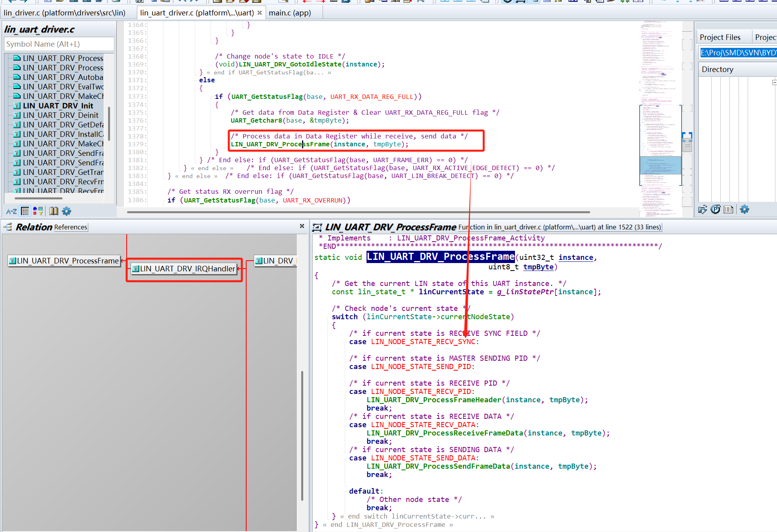Select LIN_UART_DRV_GetTran symbol entry

click(x=58, y=172)
